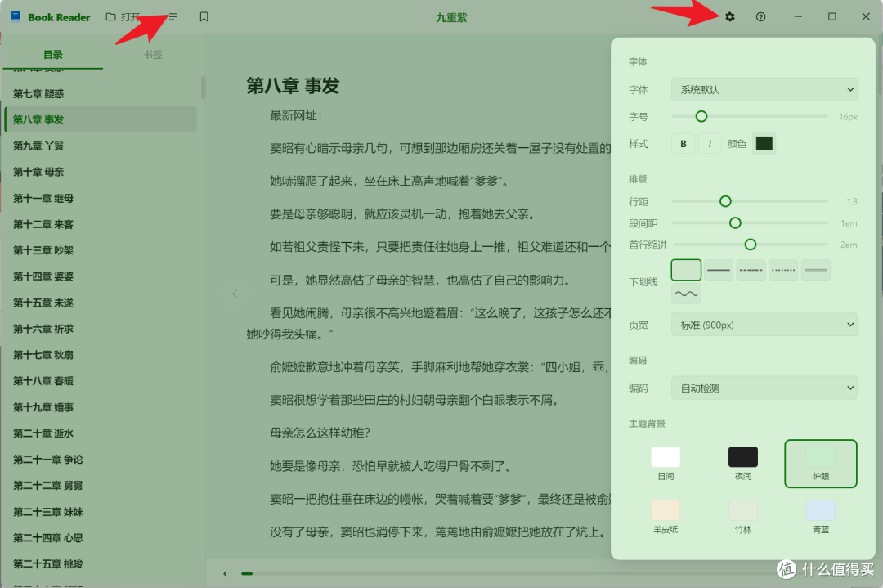Adjust the 行距 line spacing slider
Viewport: 883px width, 588px height.
click(750, 201)
